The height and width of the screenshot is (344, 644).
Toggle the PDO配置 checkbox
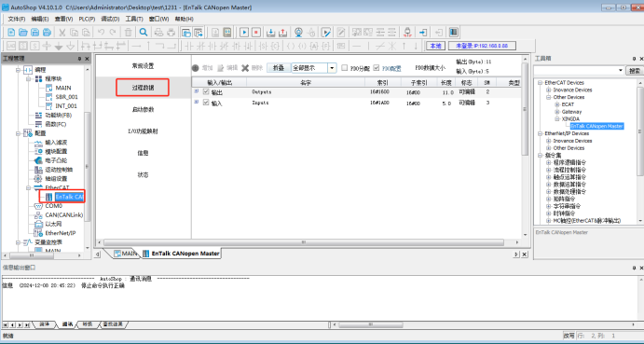(377, 68)
